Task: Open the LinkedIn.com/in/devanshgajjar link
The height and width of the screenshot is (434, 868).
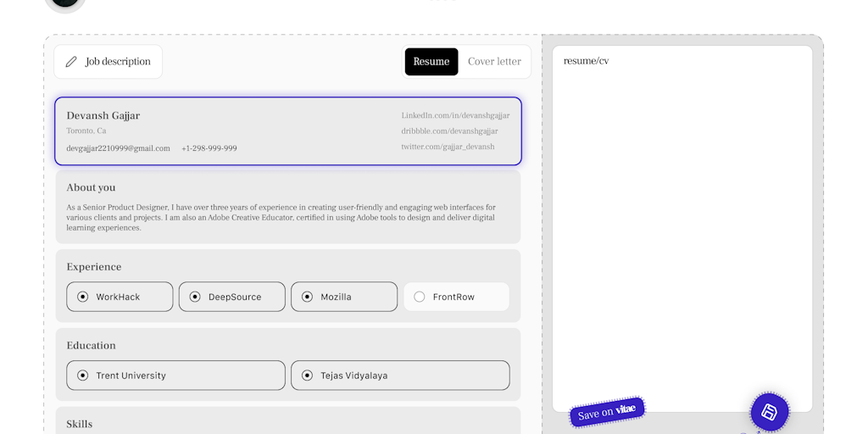Action: pyautogui.click(x=455, y=115)
